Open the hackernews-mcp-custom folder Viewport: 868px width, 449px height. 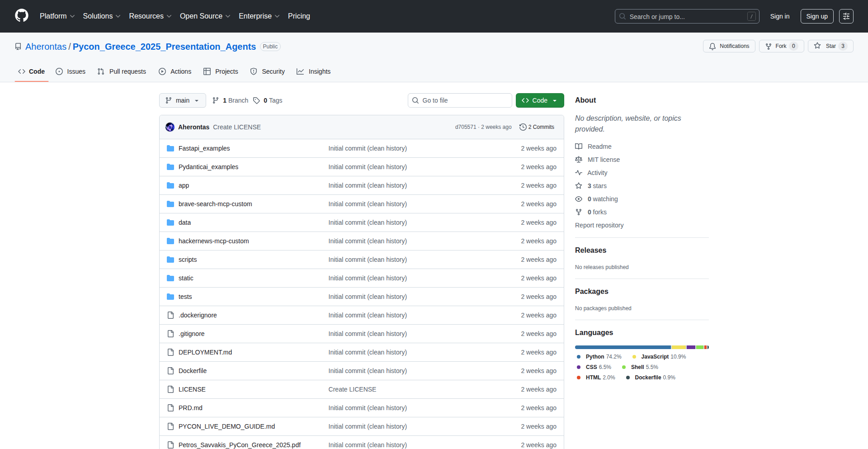(213, 241)
